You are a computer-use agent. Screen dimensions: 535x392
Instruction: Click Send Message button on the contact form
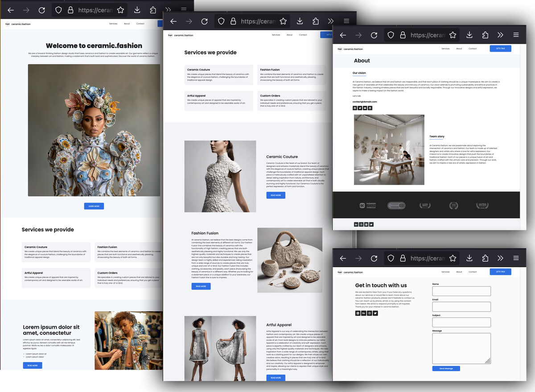click(446, 368)
